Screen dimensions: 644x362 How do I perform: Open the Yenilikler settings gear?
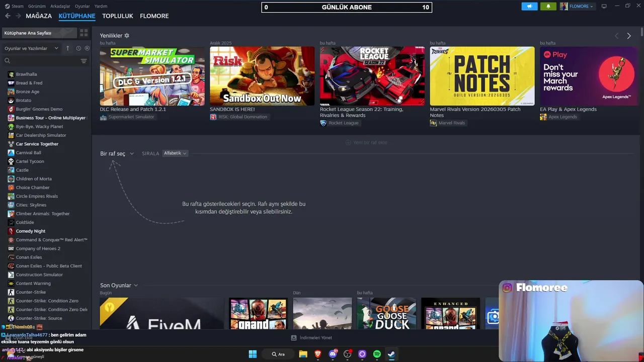127,36
